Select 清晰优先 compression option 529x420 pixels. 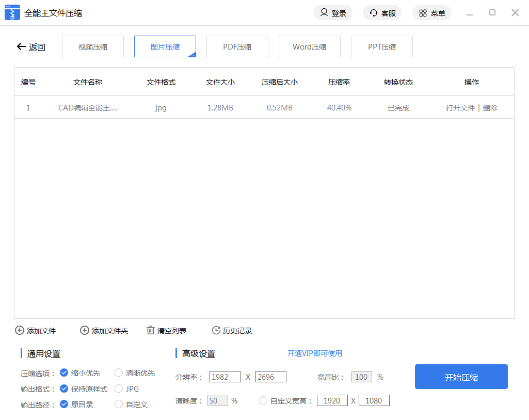pos(119,373)
